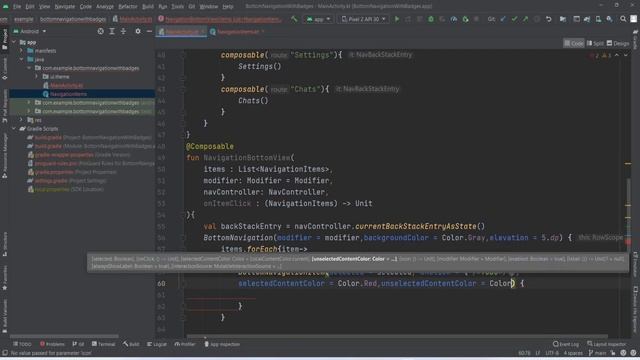This screenshot has height=360, width=640.
Task: Push commits with the Git arrow icon
Action: tap(525, 19)
